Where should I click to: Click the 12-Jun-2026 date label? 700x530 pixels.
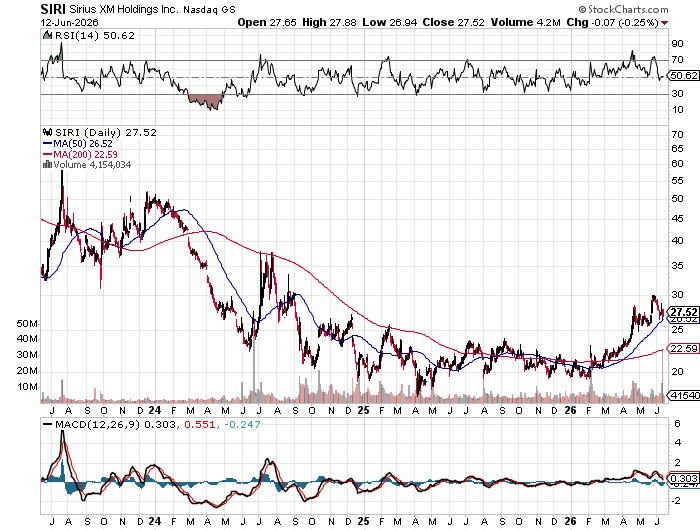click(70, 22)
